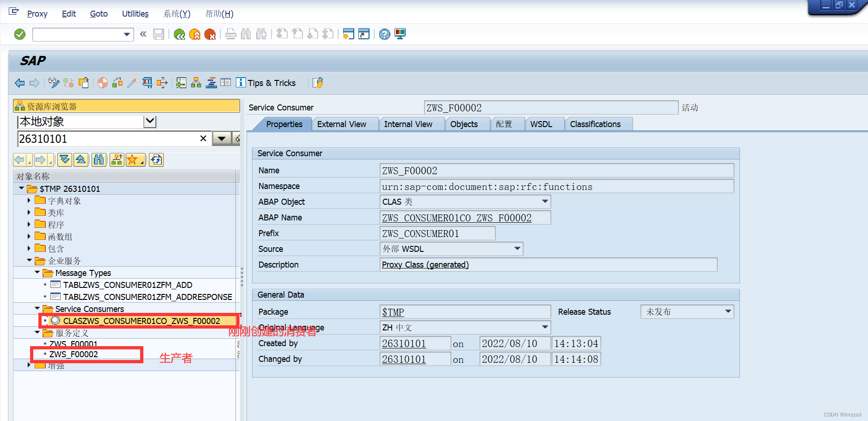
Task: Click the binoculars find icon in repository browser
Action: (x=99, y=160)
